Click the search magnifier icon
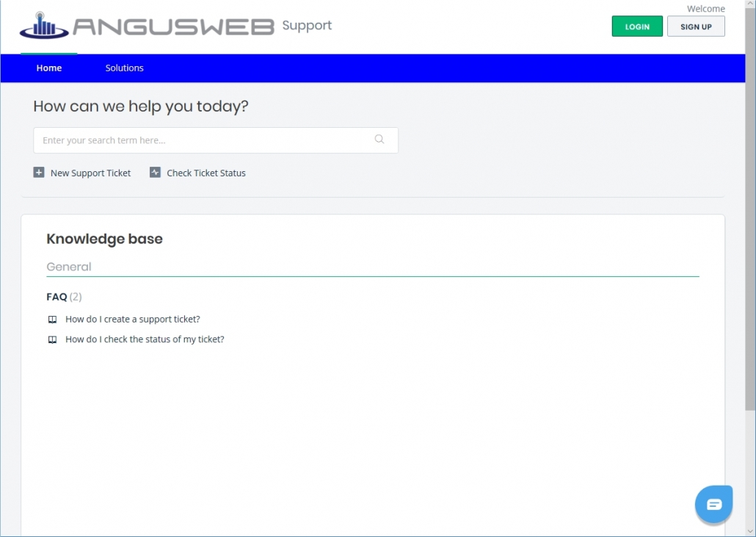Image resolution: width=756 pixels, height=537 pixels. pyautogui.click(x=379, y=140)
